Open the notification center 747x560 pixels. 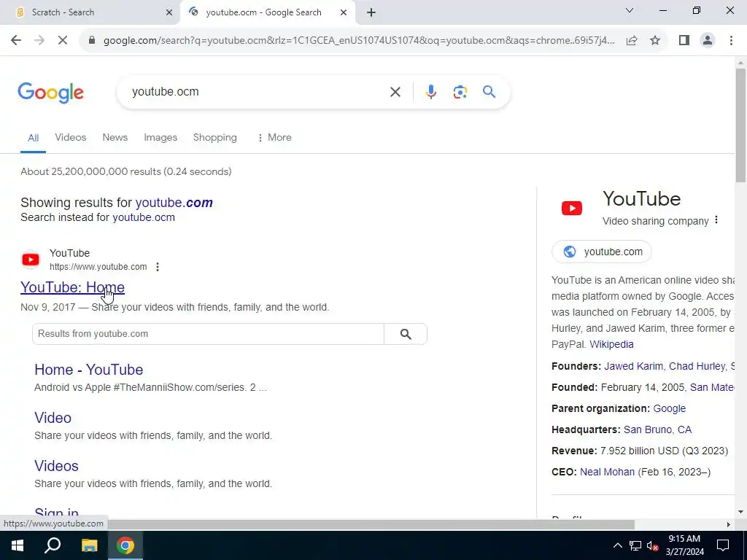point(723,545)
